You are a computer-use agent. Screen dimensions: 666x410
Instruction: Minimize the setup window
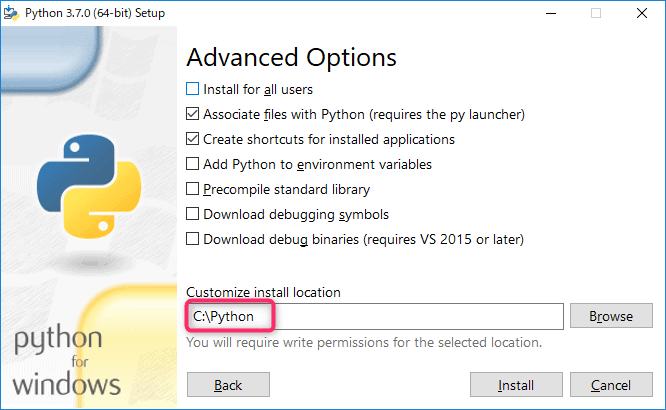click(551, 13)
